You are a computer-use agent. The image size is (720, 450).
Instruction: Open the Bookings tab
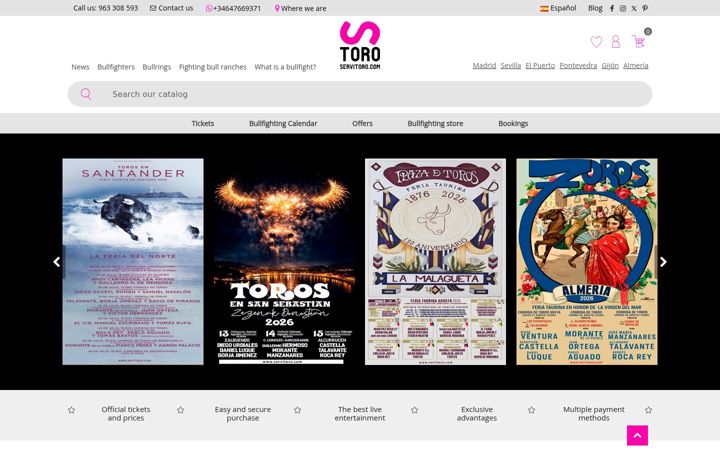pyautogui.click(x=513, y=124)
